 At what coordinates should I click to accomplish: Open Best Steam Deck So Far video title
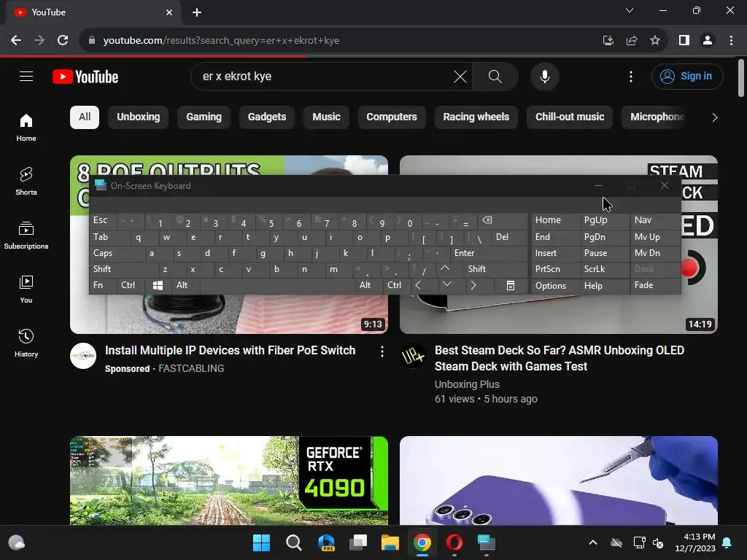560,358
